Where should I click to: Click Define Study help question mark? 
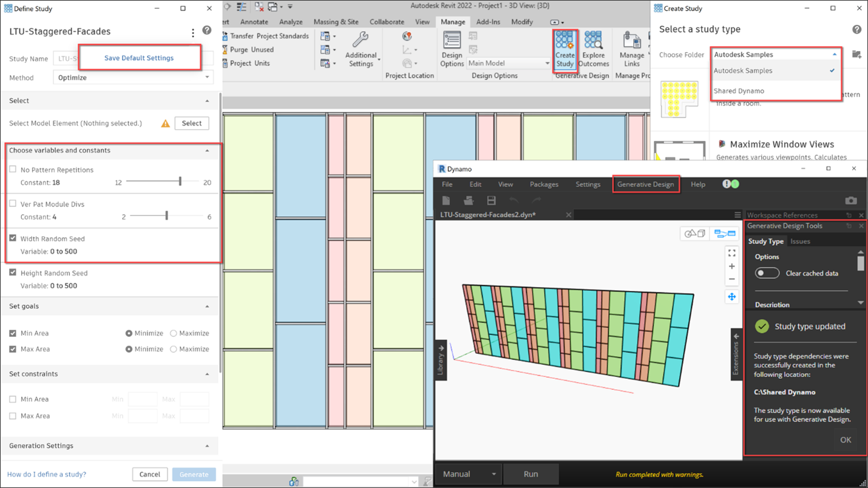(207, 30)
